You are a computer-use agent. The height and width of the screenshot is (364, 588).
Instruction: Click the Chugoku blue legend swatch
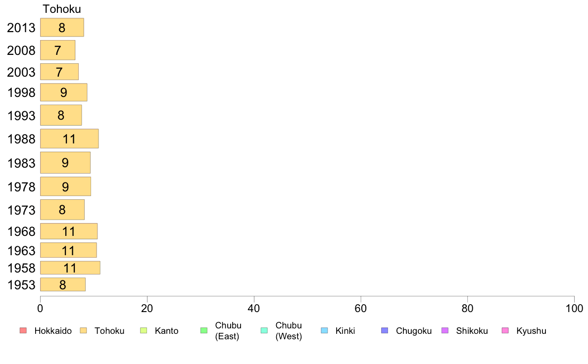385,330
